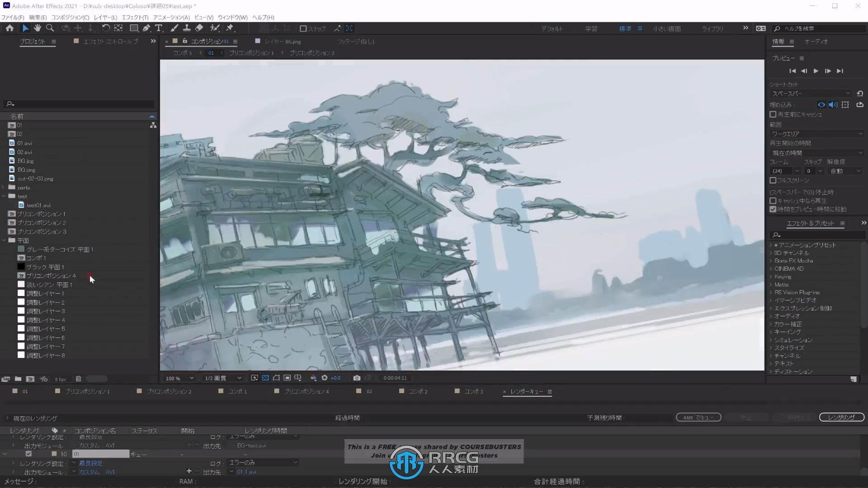Image resolution: width=868 pixels, height=488 pixels.
Task: Toggle the transparency grid in viewer
Action: pyautogui.click(x=265, y=378)
